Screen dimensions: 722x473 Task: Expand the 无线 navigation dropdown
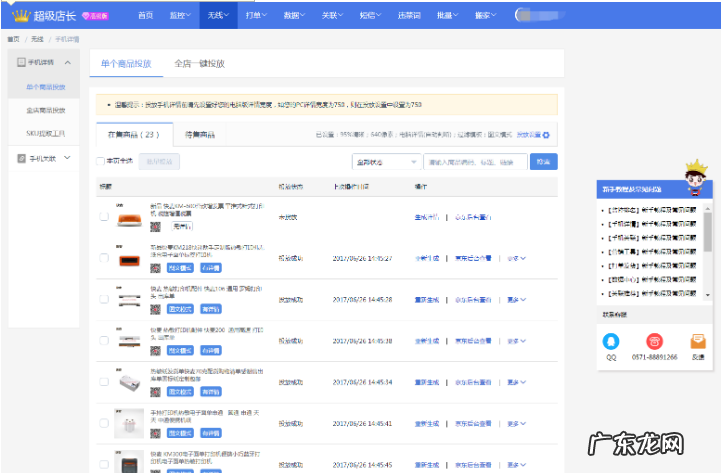[x=218, y=15]
